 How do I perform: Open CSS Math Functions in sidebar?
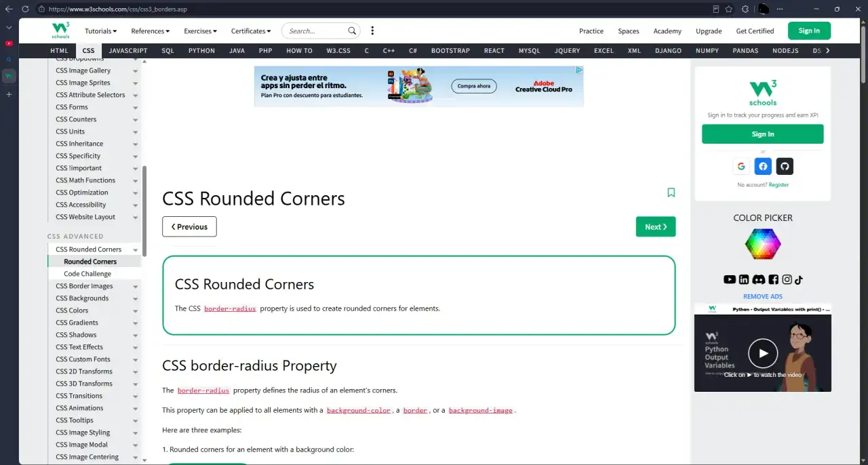click(85, 180)
